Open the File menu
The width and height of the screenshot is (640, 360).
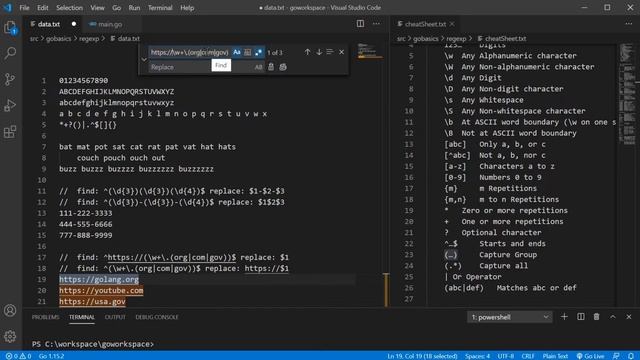[x=24, y=8]
